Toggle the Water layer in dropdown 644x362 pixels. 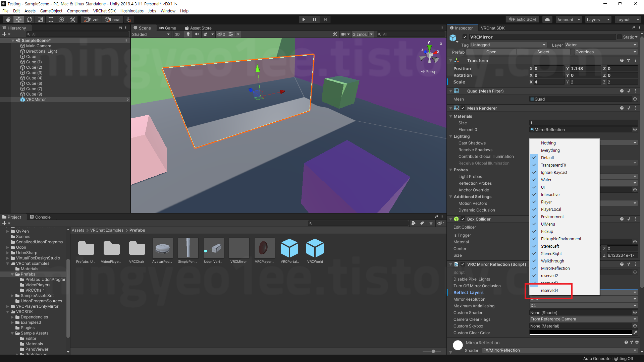click(x=546, y=180)
